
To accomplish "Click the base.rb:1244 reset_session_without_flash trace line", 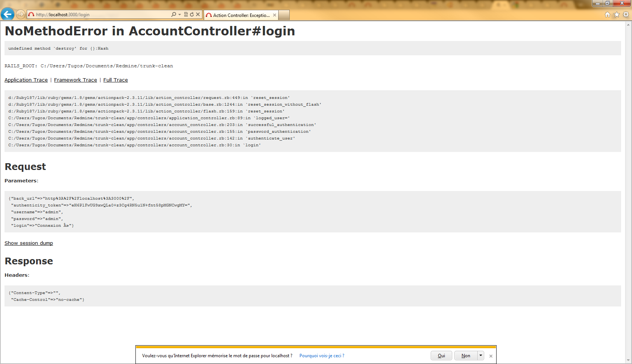I will pyautogui.click(x=165, y=105).
